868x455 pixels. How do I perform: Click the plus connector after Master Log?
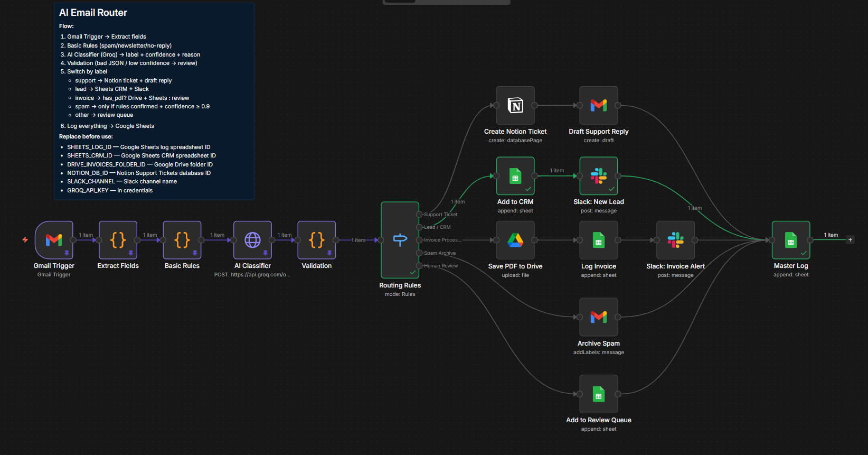tap(850, 240)
